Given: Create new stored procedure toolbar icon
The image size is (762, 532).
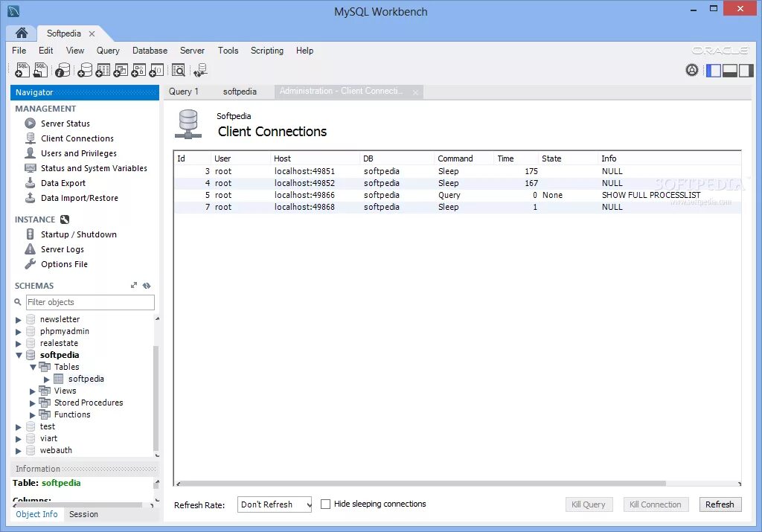Looking at the screenshot, I should [x=138, y=70].
